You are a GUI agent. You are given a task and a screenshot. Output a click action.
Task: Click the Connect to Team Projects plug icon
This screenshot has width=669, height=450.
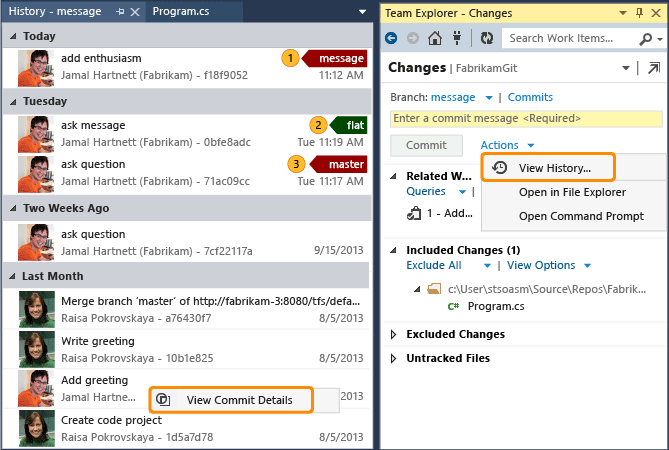[x=458, y=38]
